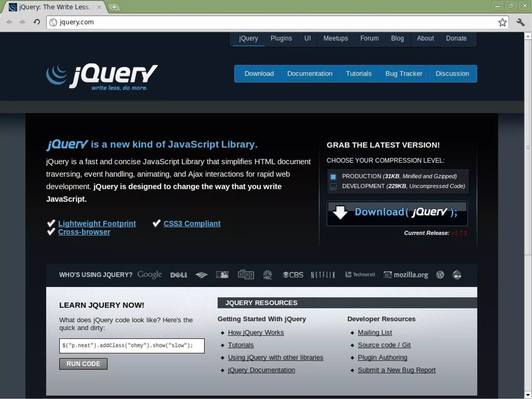Select the Development uncompressed checkbox
The width and height of the screenshot is (532, 399).
click(333, 187)
